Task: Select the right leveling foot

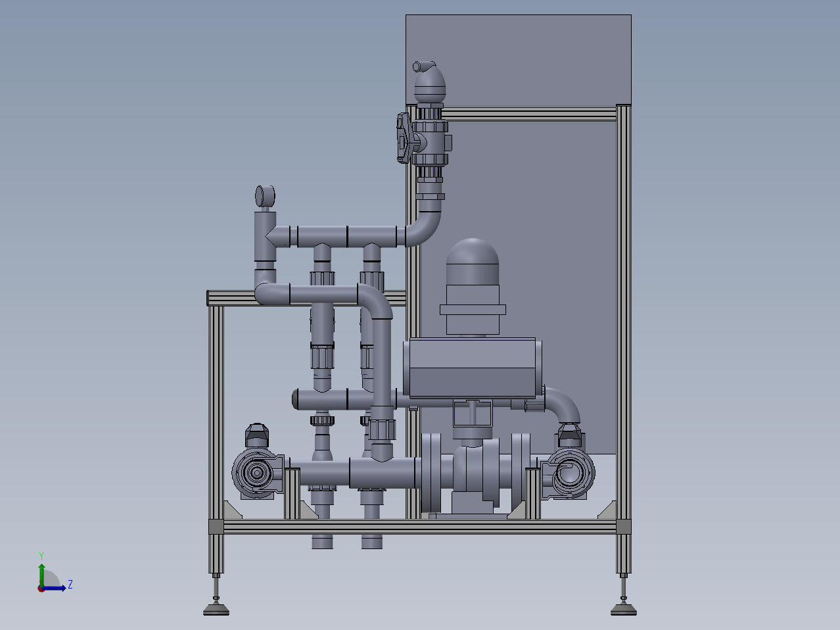Action: pos(623,609)
